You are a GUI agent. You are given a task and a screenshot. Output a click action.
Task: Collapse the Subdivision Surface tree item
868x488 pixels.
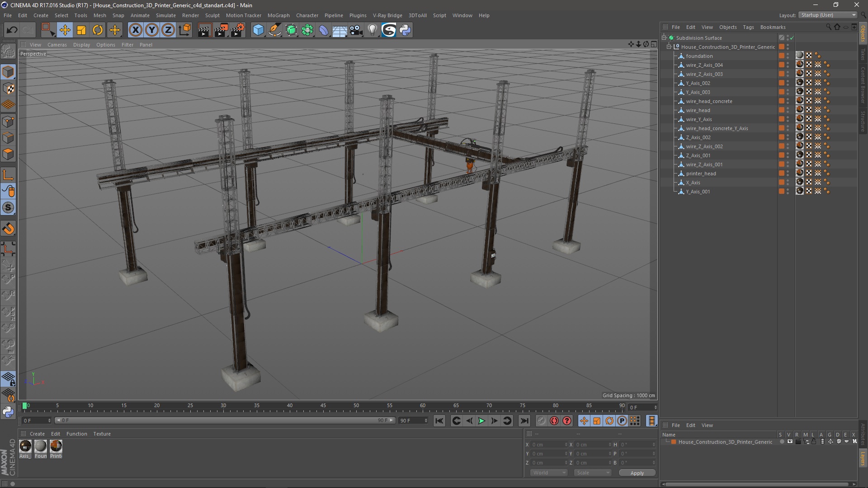pyautogui.click(x=664, y=38)
